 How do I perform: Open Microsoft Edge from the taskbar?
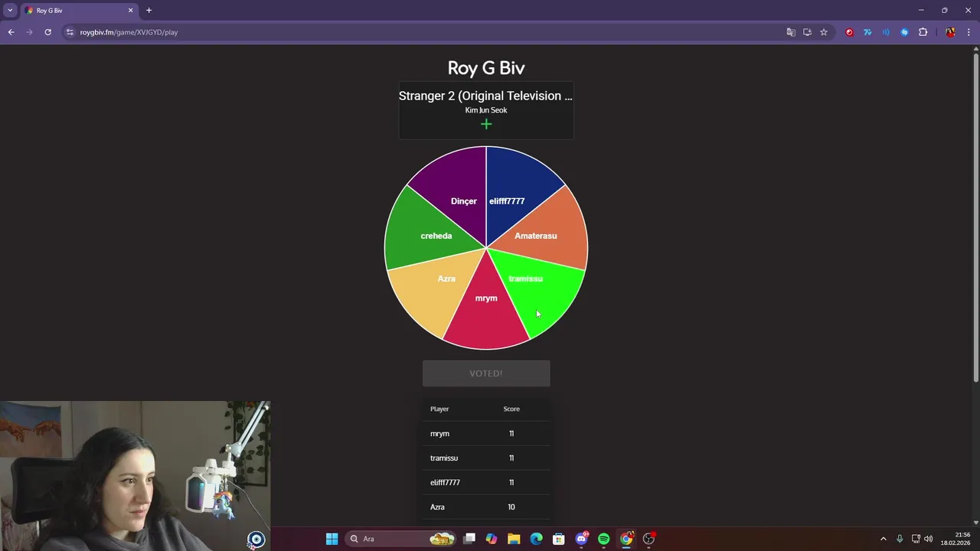536,539
